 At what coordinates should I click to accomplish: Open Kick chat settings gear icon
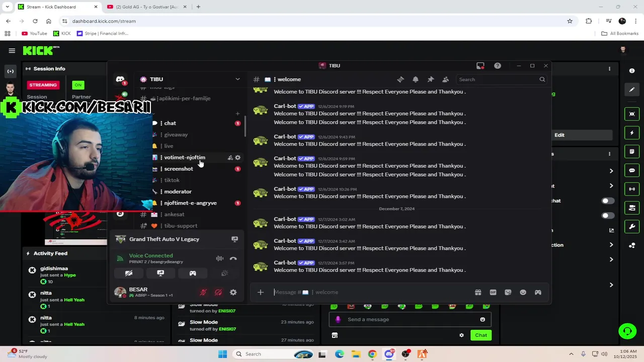coord(461,335)
